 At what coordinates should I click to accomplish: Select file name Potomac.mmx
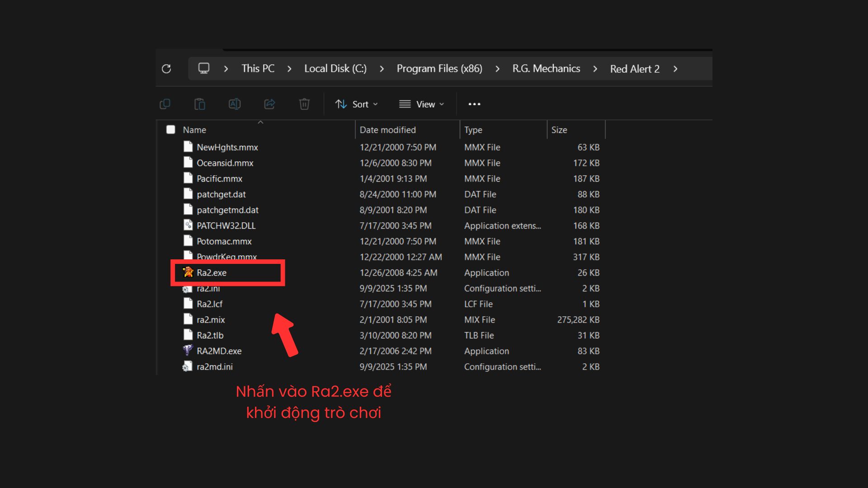click(224, 241)
